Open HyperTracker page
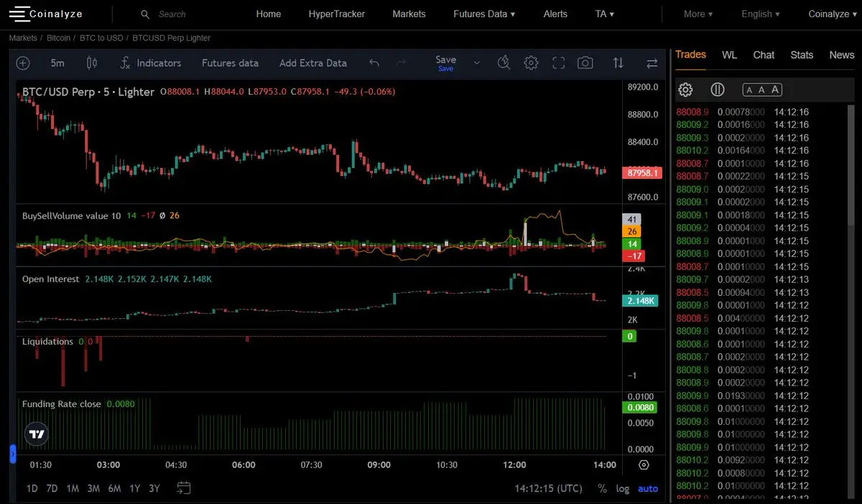The width and height of the screenshot is (862, 504). (337, 14)
